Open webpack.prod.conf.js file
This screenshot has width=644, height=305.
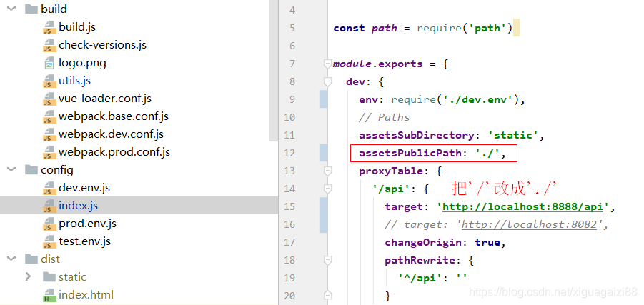point(114,152)
